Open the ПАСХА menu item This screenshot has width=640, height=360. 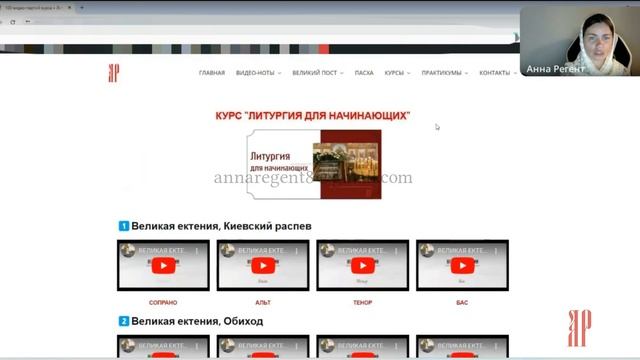tap(364, 73)
